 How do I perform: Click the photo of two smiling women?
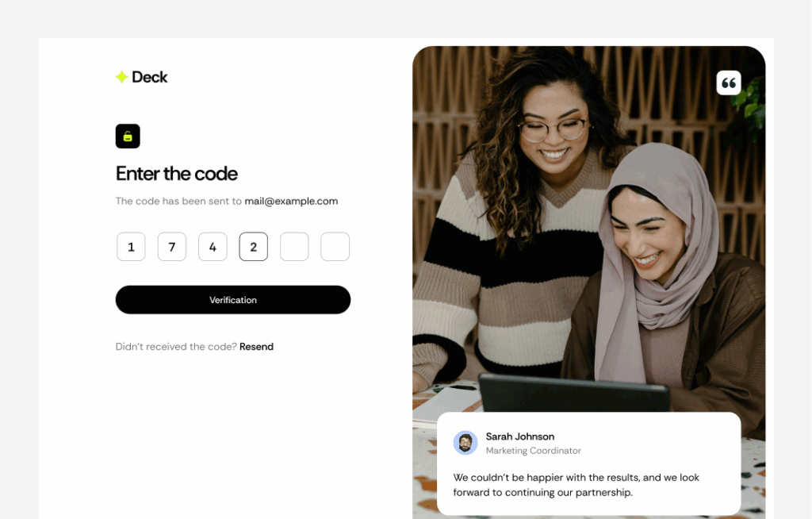(x=589, y=228)
